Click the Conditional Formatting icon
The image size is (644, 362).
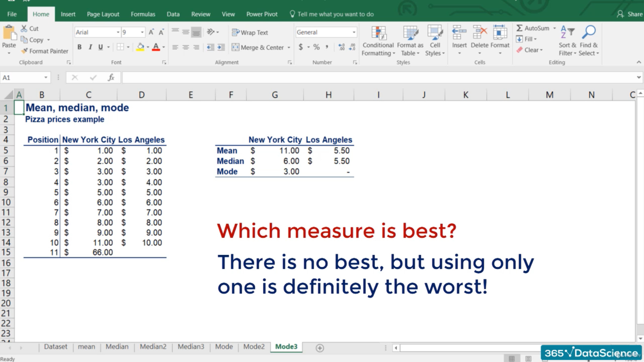click(x=379, y=33)
